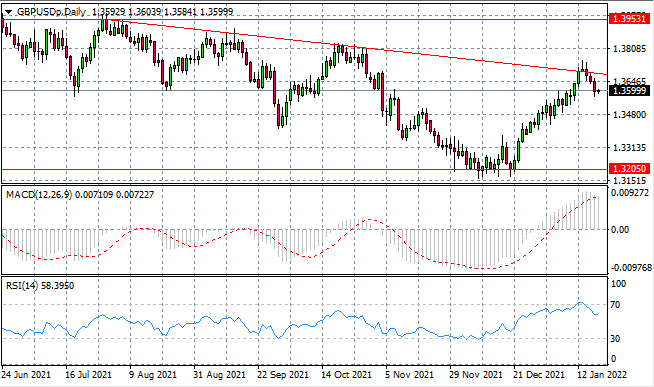654x387 pixels.
Task: Click the RSI(14) 58.3950 indicator label
Action: click(40, 286)
